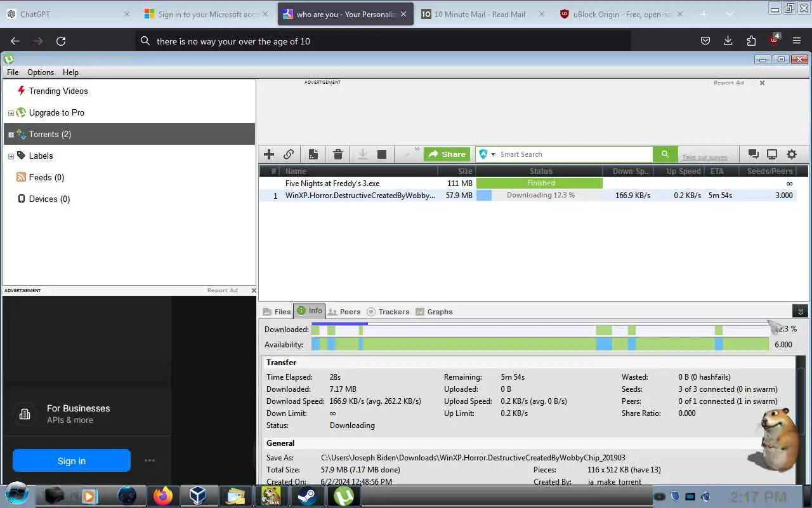This screenshot has width=812, height=508.
Task: Click the remote monitor icon in toolbar
Action: [x=772, y=154]
